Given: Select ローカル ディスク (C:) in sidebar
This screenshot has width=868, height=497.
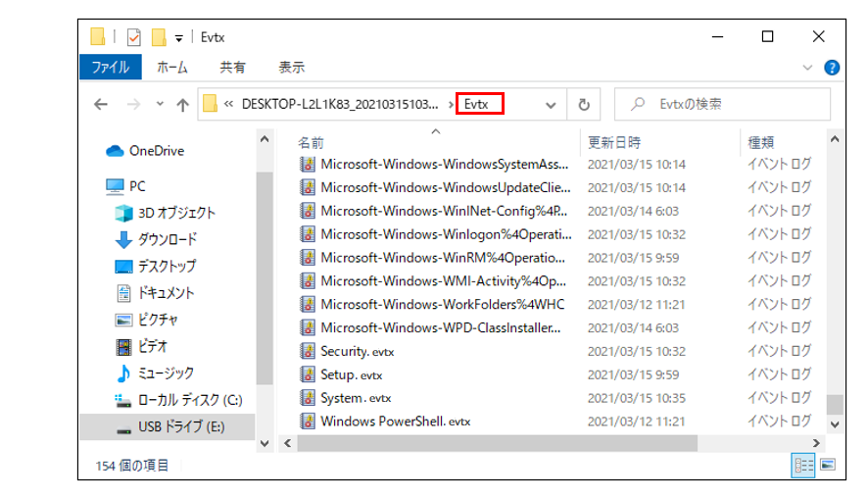Looking at the screenshot, I should click(178, 400).
